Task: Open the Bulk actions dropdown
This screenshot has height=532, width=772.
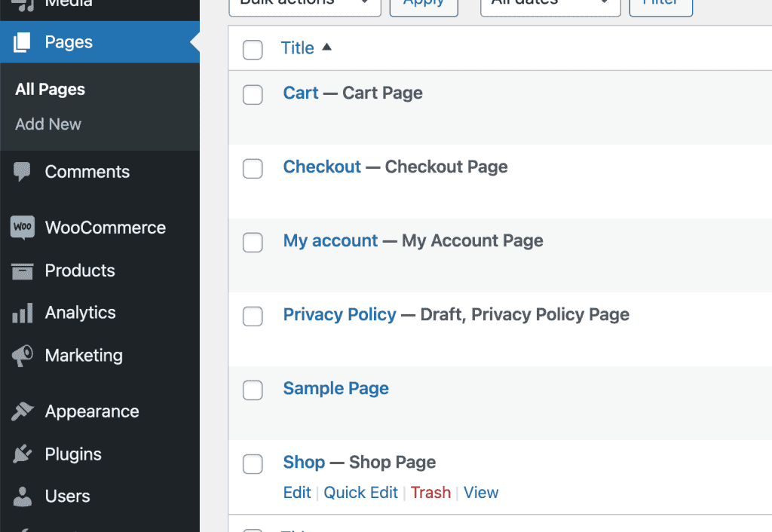Action: coord(305,3)
